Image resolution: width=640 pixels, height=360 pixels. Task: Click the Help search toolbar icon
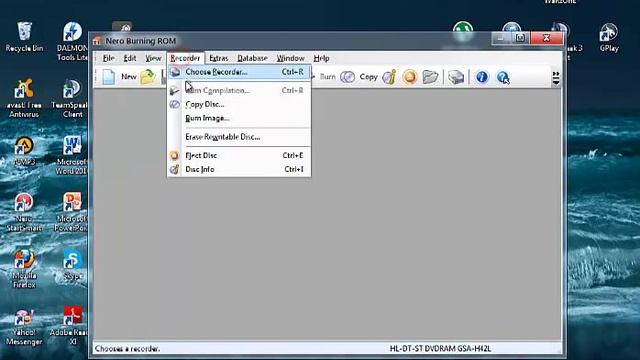[503, 77]
